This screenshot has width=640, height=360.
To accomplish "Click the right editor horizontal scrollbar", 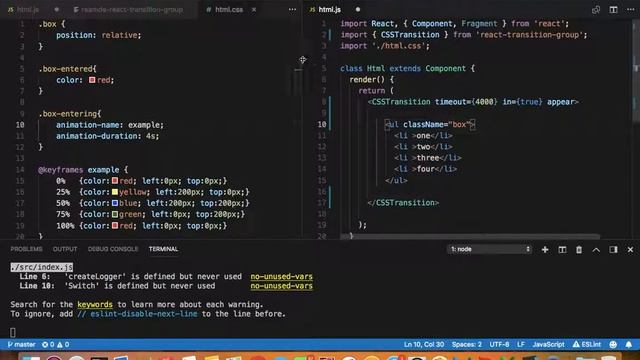I will click(469, 236).
